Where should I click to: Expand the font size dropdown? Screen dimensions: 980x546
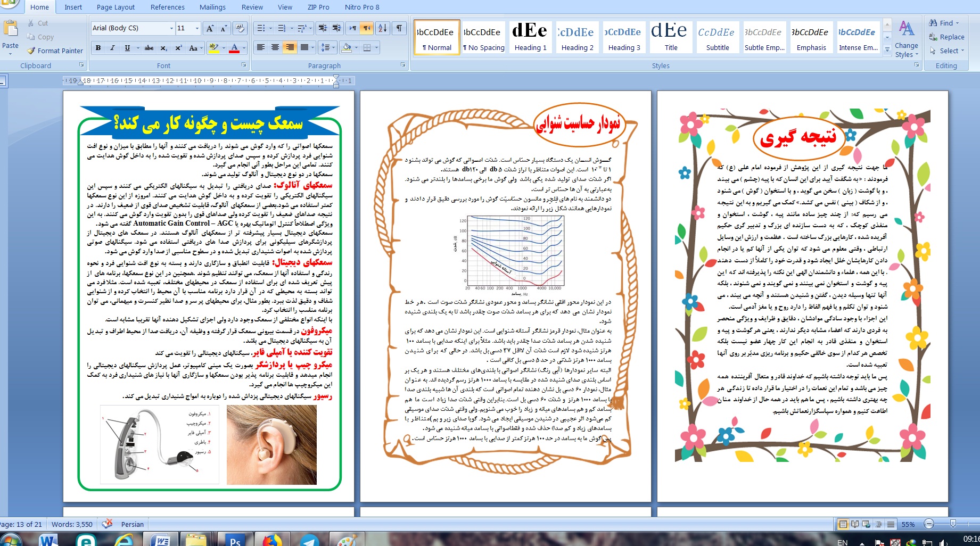click(x=197, y=28)
